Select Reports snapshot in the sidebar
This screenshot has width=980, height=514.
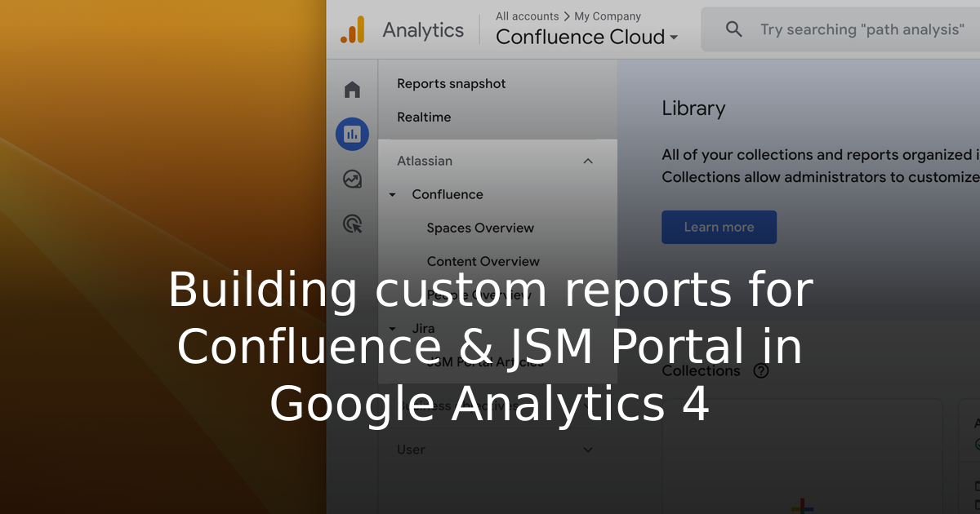tap(451, 83)
